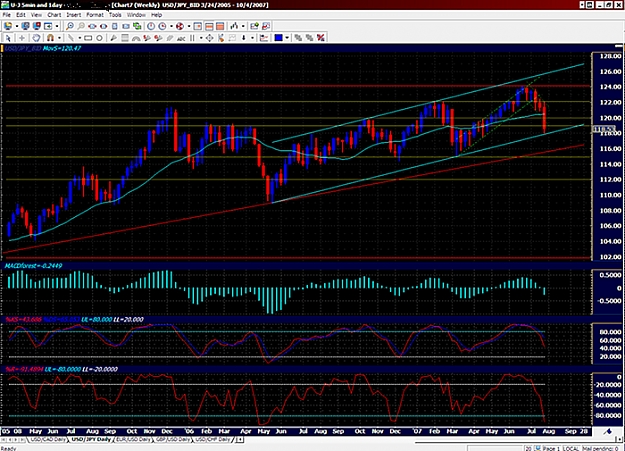Viewport: 625px width, 451px height.
Task: Click the first clock period icon
Action: pos(151,26)
